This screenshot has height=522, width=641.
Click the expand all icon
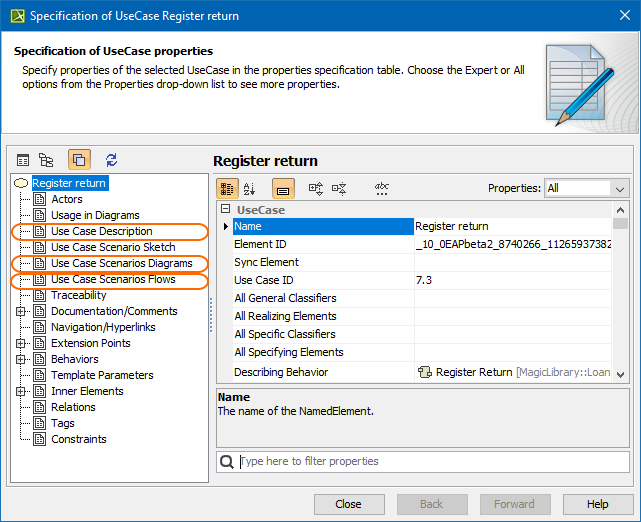tap(316, 188)
